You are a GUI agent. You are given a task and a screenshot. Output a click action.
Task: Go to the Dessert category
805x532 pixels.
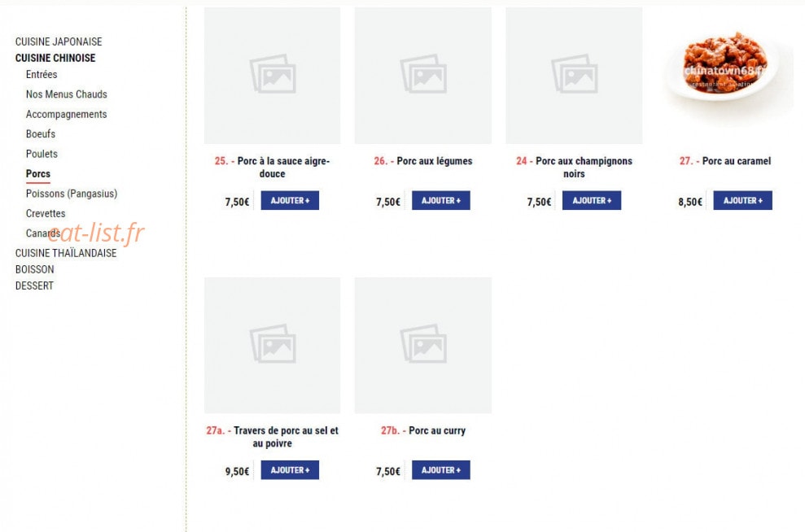coord(34,286)
